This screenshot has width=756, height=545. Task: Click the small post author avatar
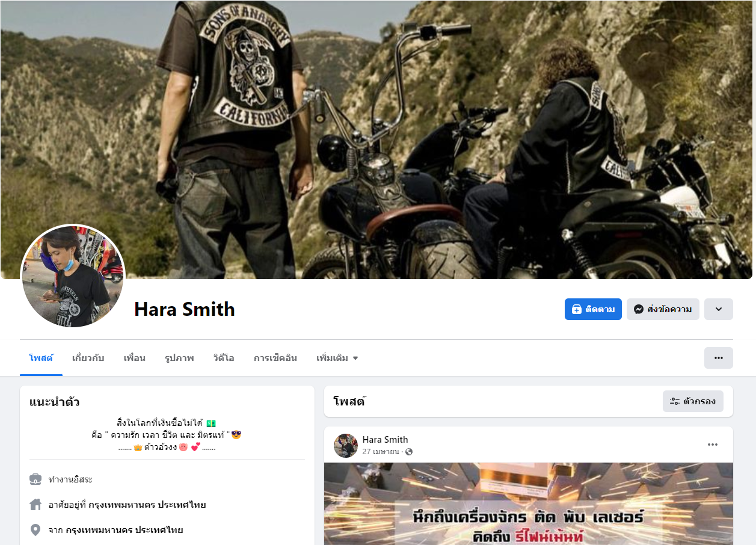pyautogui.click(x=346, y=446)
